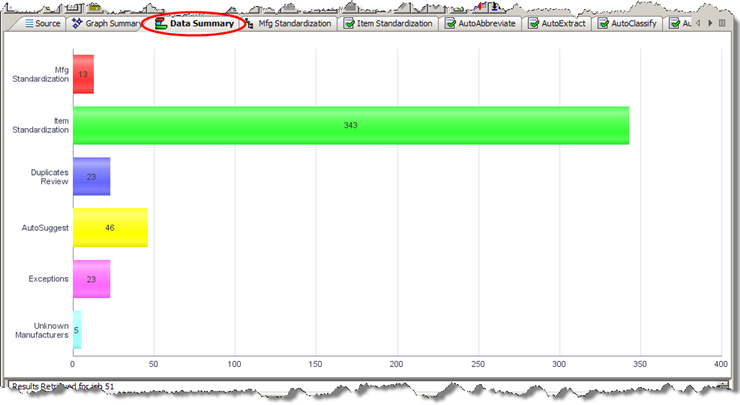The height and width of the screenshot is (405, 740).
Task: Open the AutoClassify tab
Action: coord(627,23)
